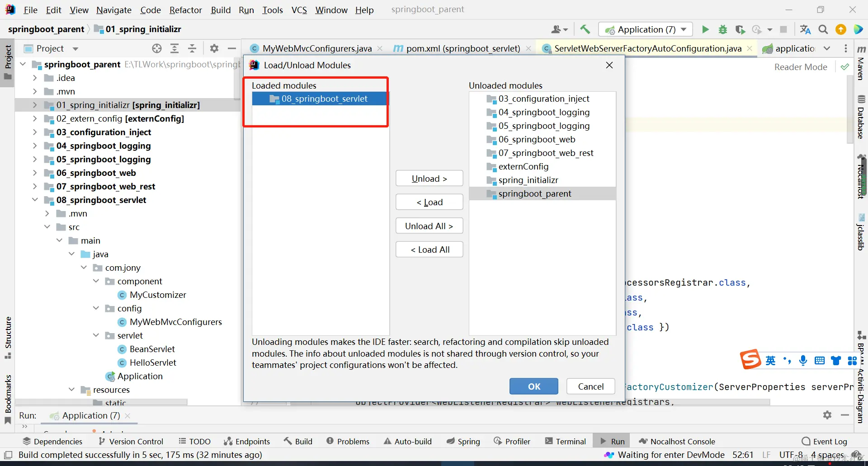Open the File menu
This screenshot has width=868, height=466.
30,10
